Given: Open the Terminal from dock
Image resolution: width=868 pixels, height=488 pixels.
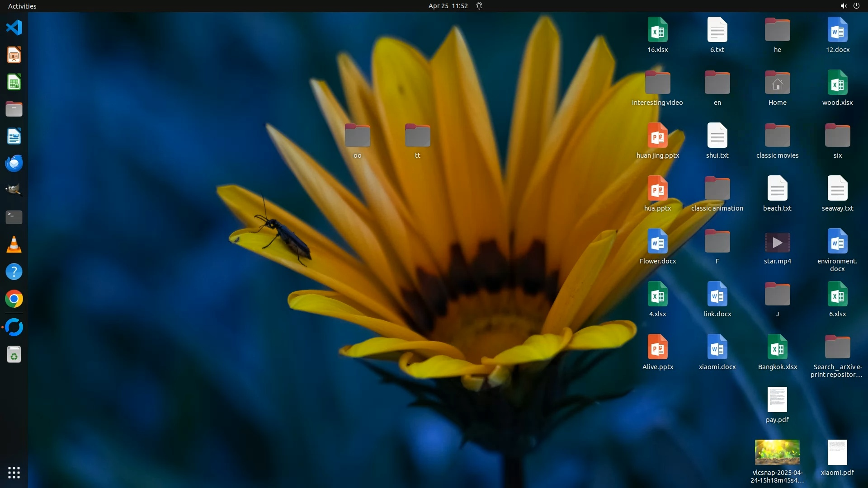Looking at the screenshot, I should point(14,217).
